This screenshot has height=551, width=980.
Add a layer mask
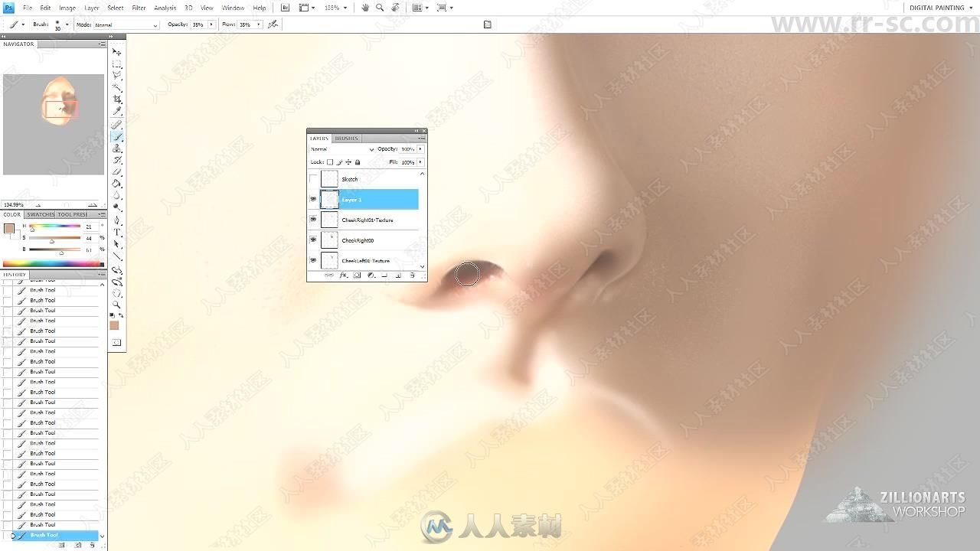(x=357, y=275)
